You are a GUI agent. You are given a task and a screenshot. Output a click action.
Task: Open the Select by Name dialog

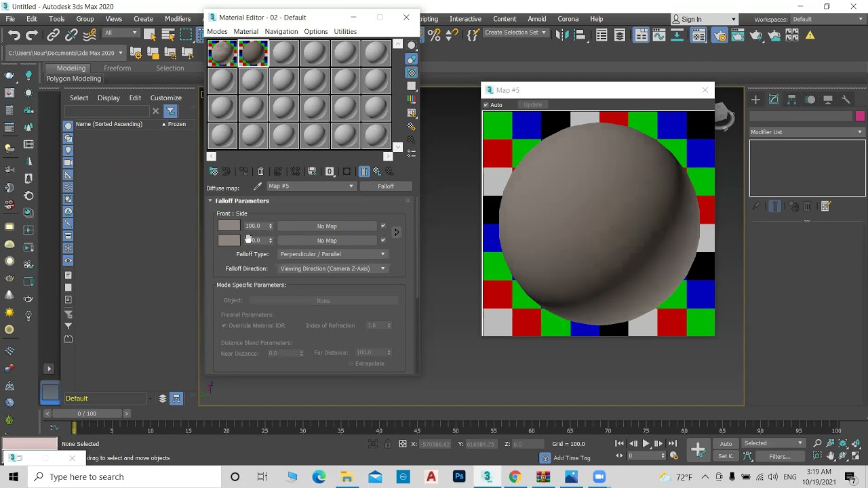pos(168,35)
